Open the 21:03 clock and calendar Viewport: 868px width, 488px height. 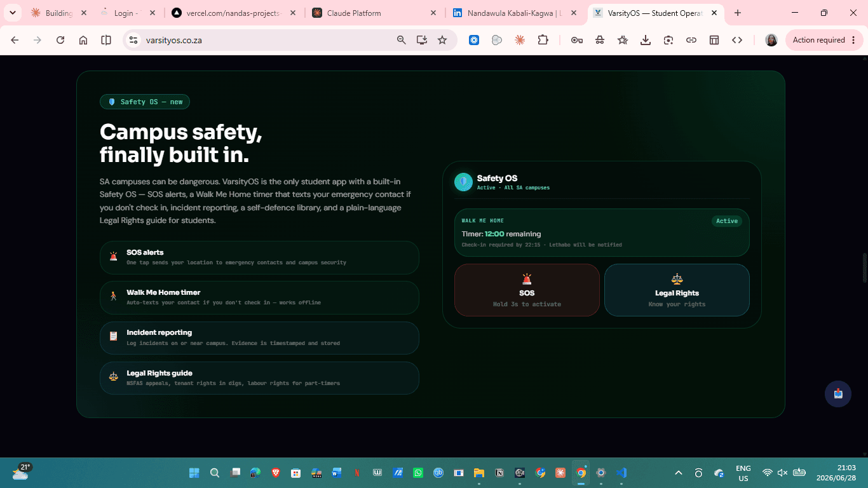[x=836, y=473]
